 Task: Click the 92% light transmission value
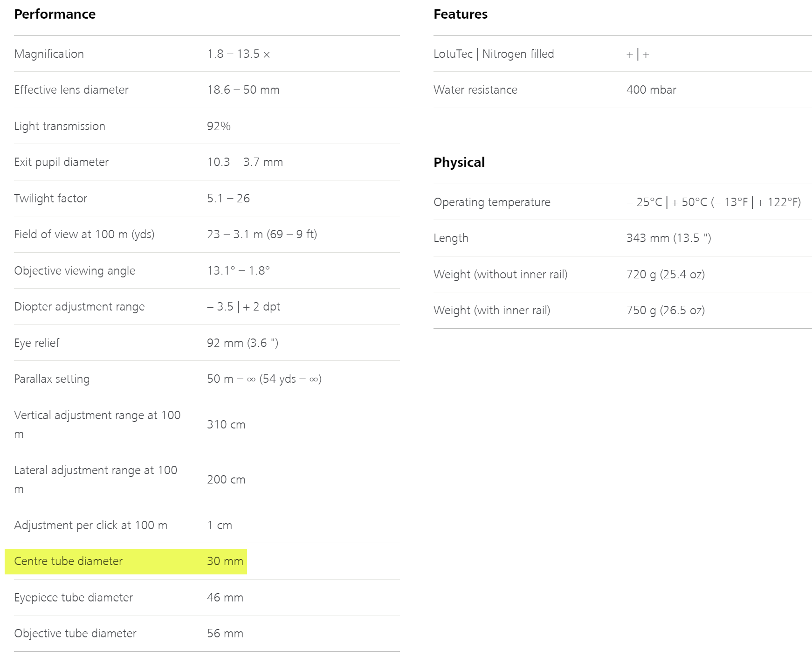tap(219, 126)
